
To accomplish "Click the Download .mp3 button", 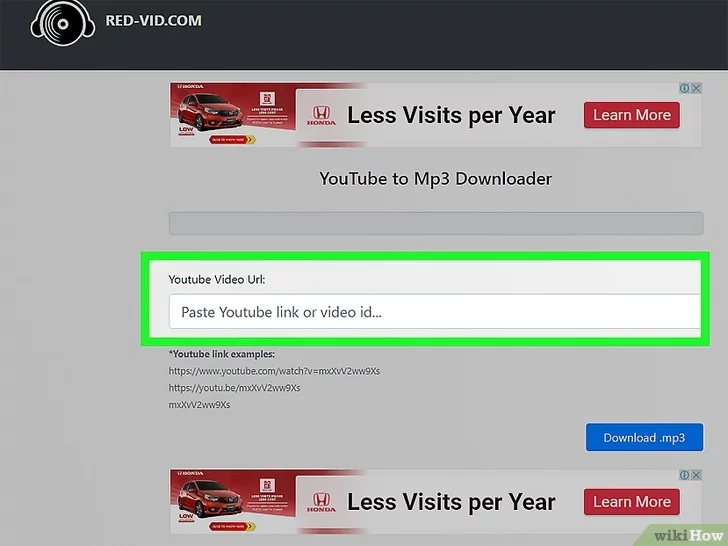I will coord(644,437).
